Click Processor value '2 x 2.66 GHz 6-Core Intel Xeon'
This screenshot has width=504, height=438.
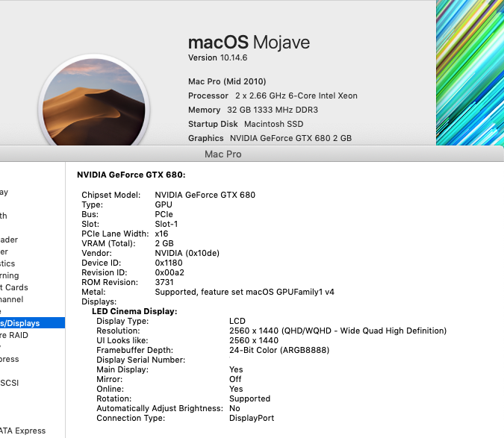point(296,96)
